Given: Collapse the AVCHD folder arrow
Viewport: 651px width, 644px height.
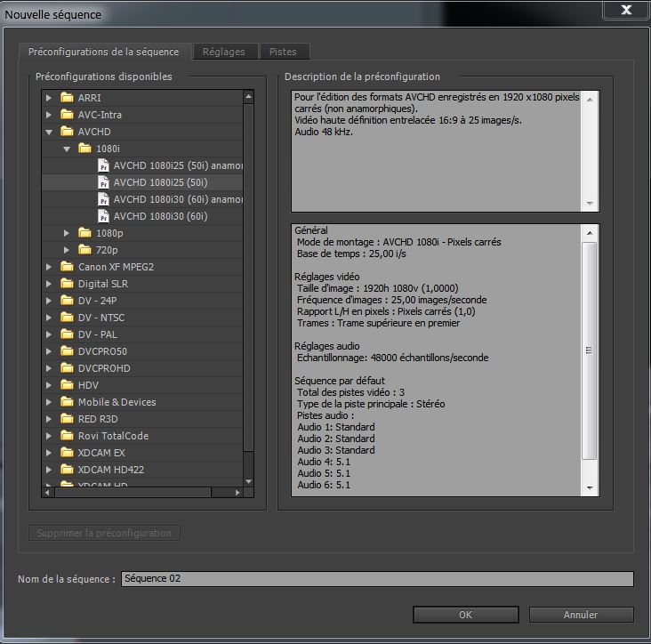Looking at the screenshot, I should coord(49,132).
